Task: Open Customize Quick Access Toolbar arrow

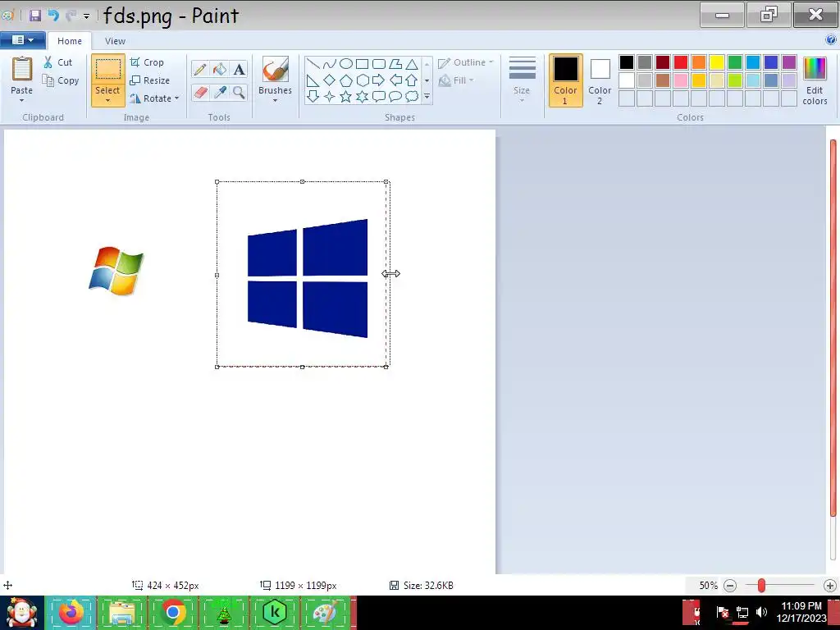Action: point(86,16)
